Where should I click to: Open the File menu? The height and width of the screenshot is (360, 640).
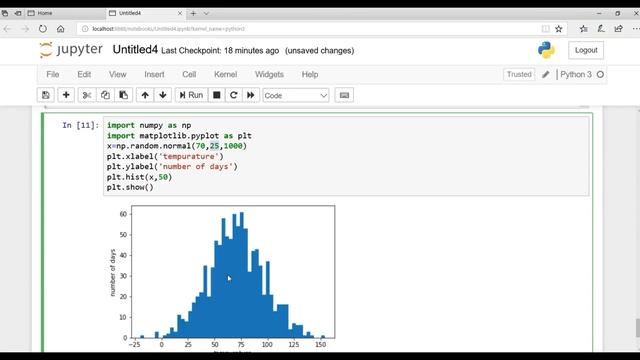coord(53,74)
